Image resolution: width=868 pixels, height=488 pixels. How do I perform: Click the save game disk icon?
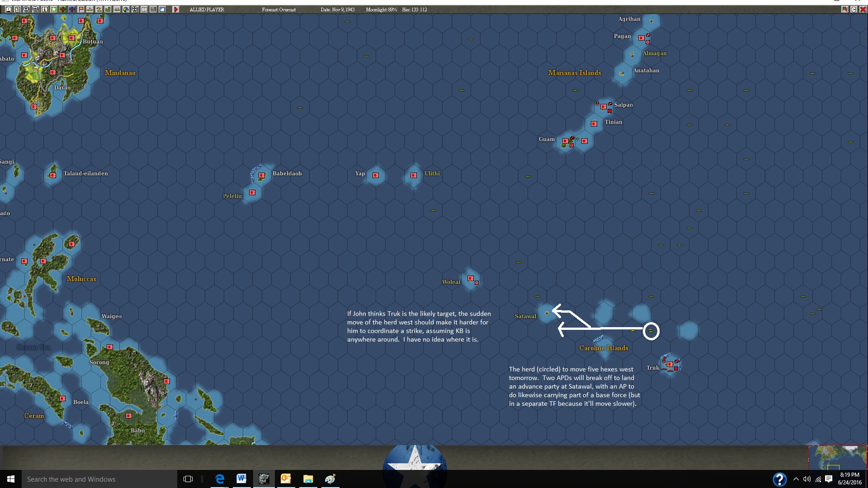tap(8, 9)
